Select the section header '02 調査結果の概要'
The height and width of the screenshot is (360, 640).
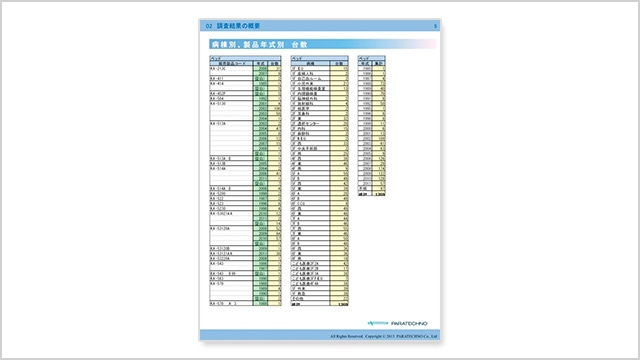point(233,26)
